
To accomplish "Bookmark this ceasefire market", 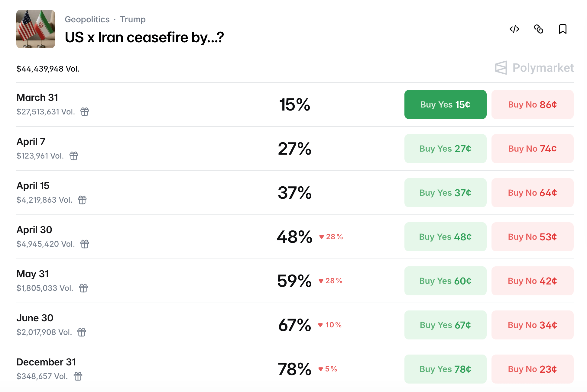I will point(563,29).
